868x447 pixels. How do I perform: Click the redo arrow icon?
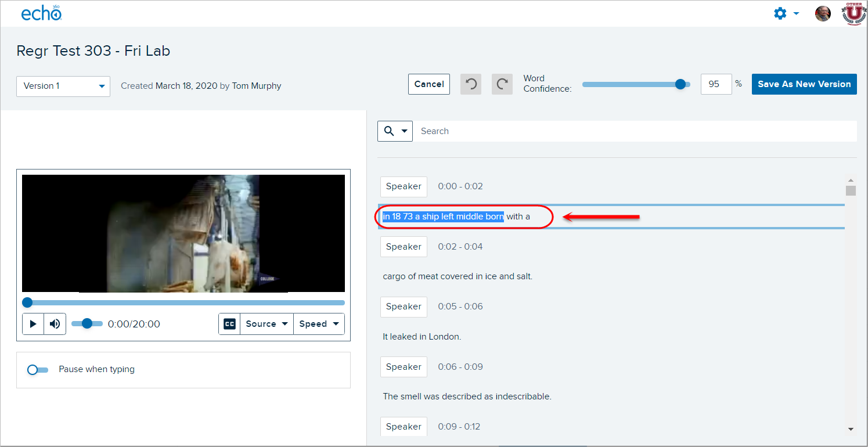coord(502,84)
